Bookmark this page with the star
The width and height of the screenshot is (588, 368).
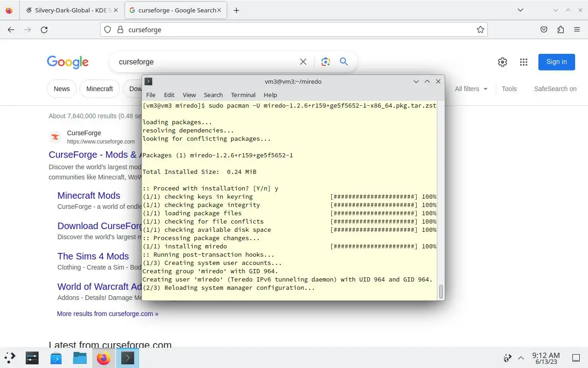(481, 29)
